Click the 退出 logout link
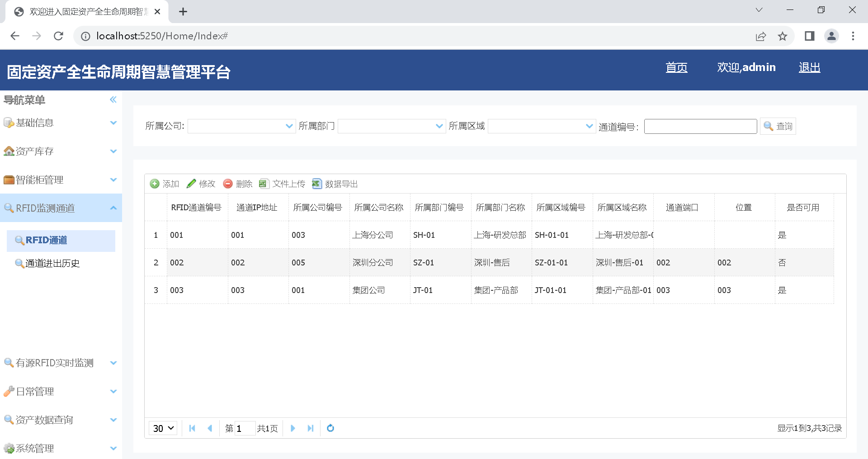 tap(809, 67)
